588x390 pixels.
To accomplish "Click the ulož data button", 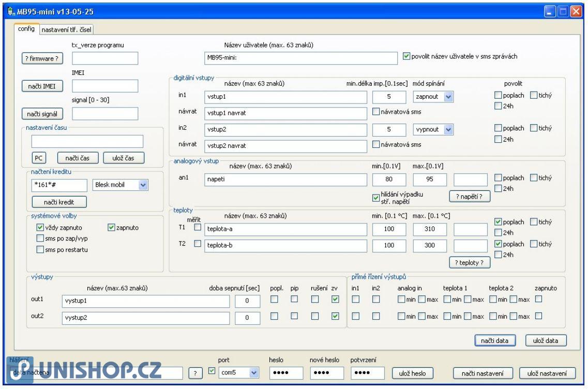I will point(546,340).
